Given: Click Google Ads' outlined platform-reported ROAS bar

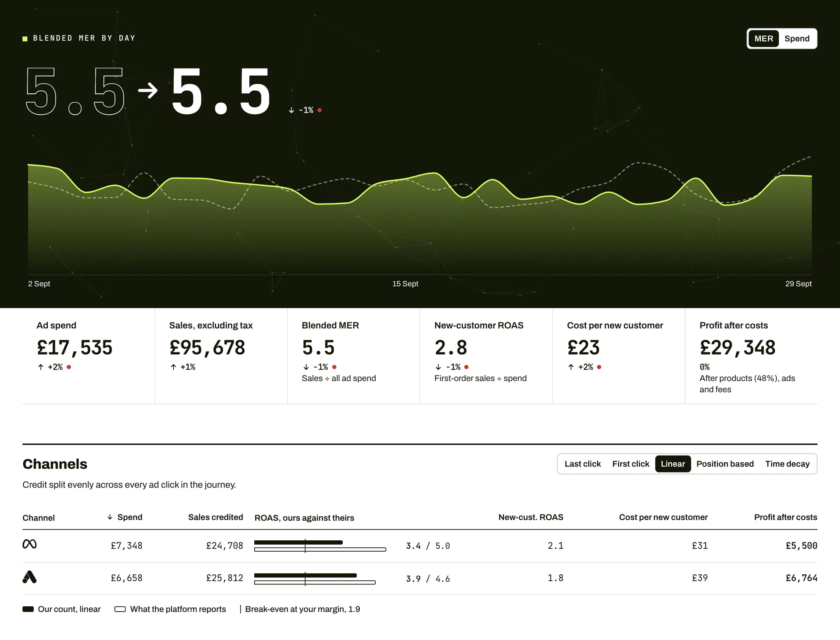Looking at the screenshot, I should pyautogui.click(x=315, y=582).
